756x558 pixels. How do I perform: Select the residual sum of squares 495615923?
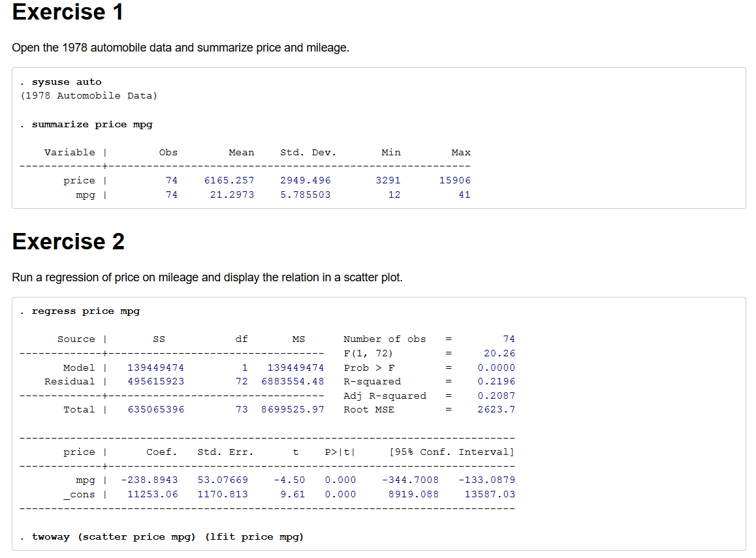click(x=155, y=382)
